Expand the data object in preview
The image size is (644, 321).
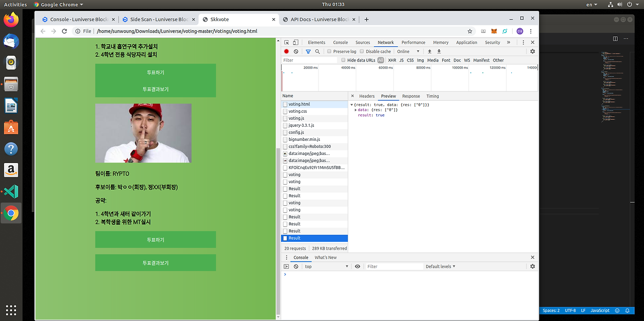[356, 110]
